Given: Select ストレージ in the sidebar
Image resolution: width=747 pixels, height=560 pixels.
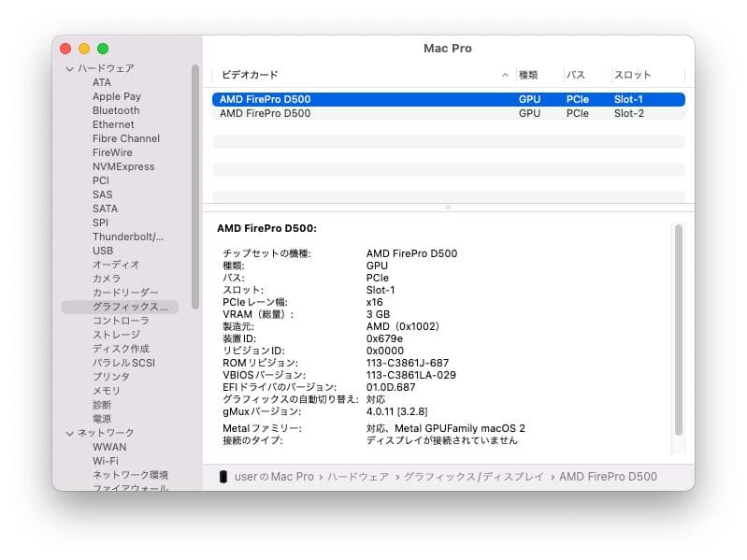Looking at the screenshot, I should pos(116,335).
